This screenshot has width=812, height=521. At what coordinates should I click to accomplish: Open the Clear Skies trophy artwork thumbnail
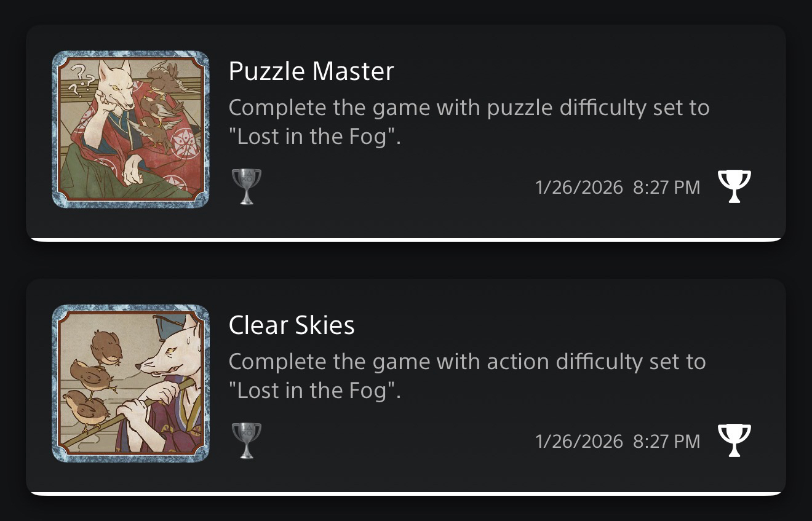pyautogui.click(x=130, y=383)
